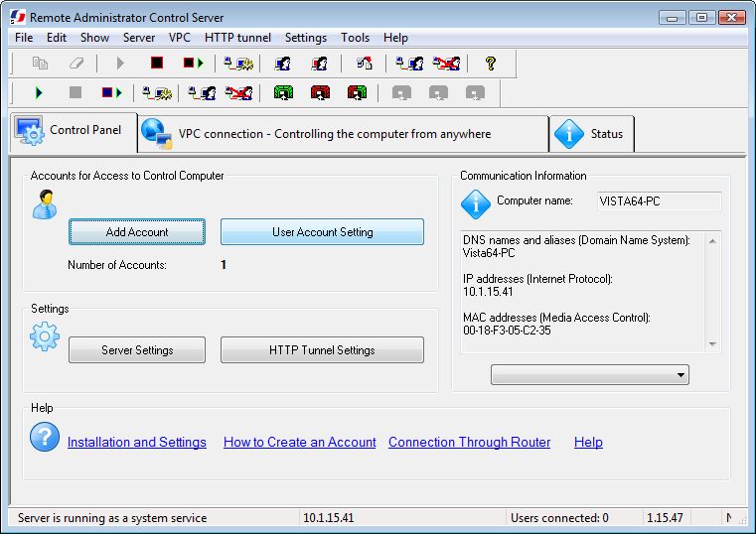Click red-crossed user icon in second toolbar

(x=238, y=92)
